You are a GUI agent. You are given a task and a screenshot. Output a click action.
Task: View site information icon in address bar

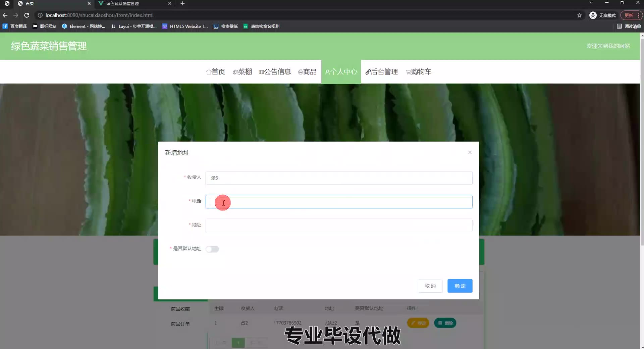pos(40,15)
